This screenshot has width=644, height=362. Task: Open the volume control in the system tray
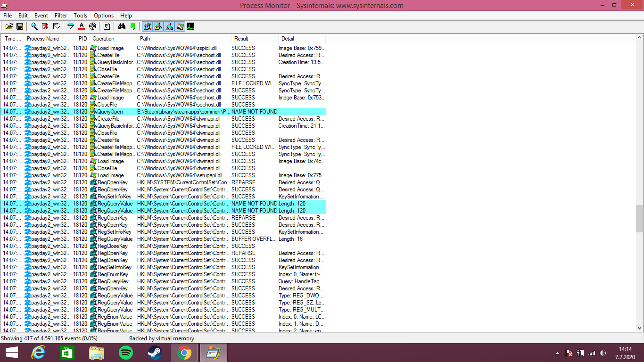(x=603, y=353)
